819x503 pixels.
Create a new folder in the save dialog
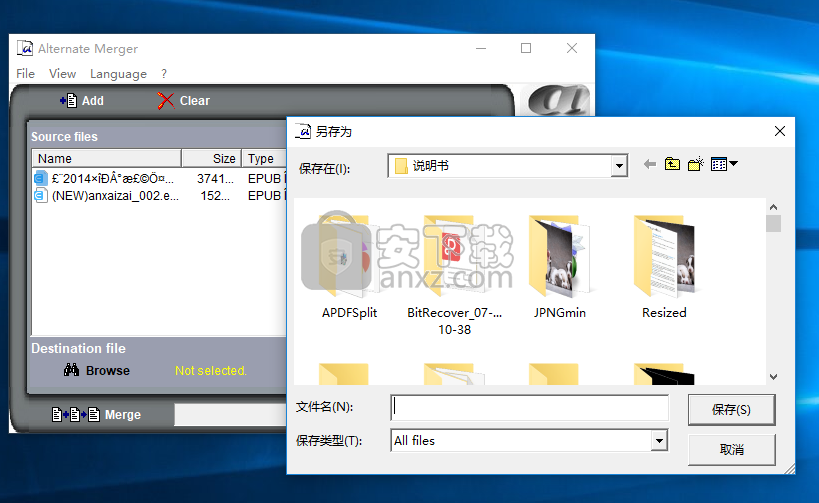696,165
